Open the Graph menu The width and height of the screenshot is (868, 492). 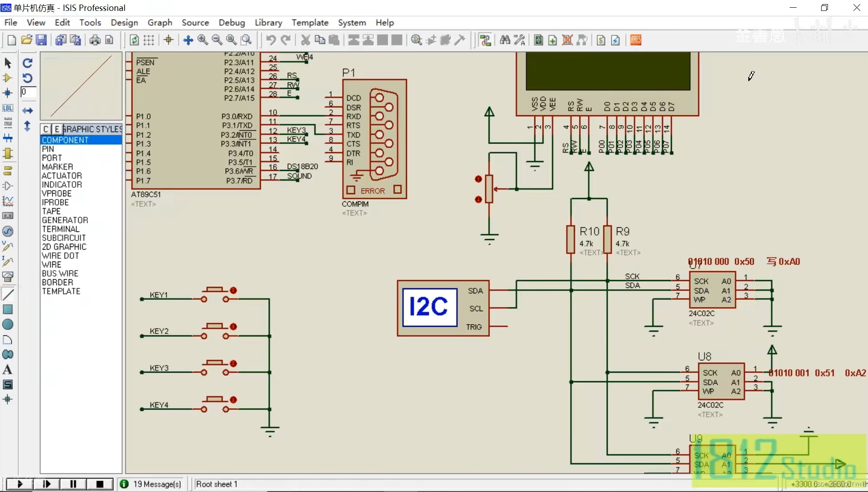(160, 22)
